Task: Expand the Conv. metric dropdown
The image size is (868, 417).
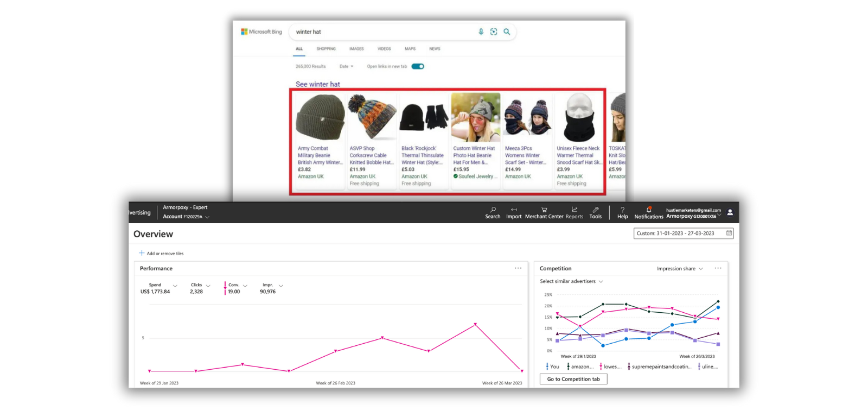Action: [x=245, y=286]
